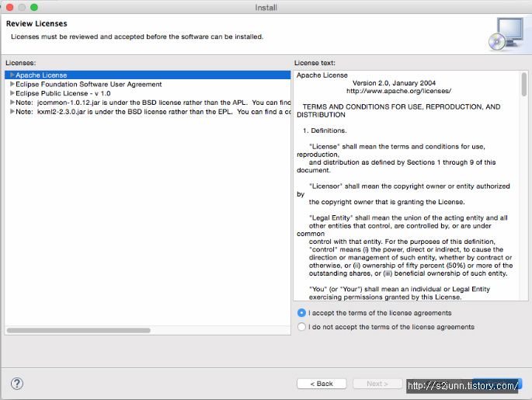This screenshot has height=400, width=532.
Task: Expand the kxml2-2.3.0.jar note
Action: 12,111
